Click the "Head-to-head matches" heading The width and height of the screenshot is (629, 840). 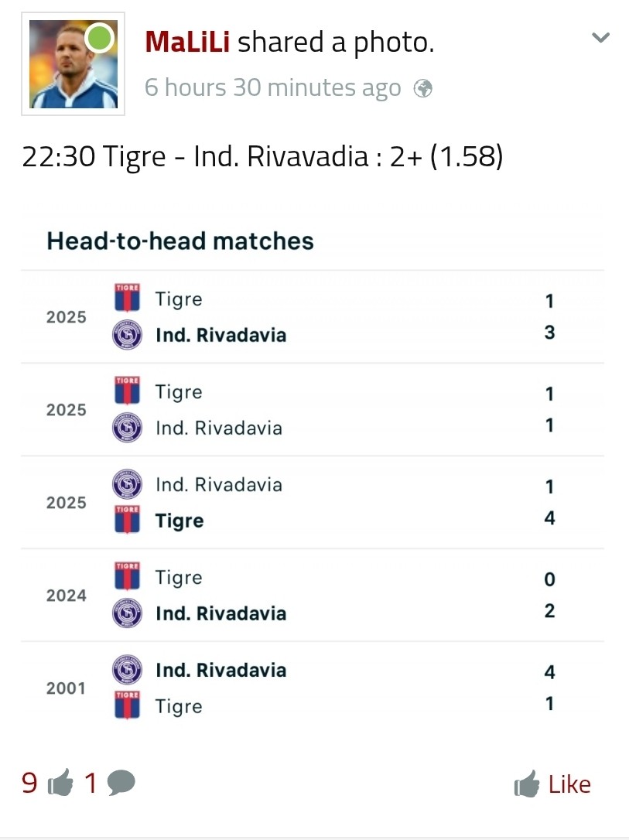180,241
